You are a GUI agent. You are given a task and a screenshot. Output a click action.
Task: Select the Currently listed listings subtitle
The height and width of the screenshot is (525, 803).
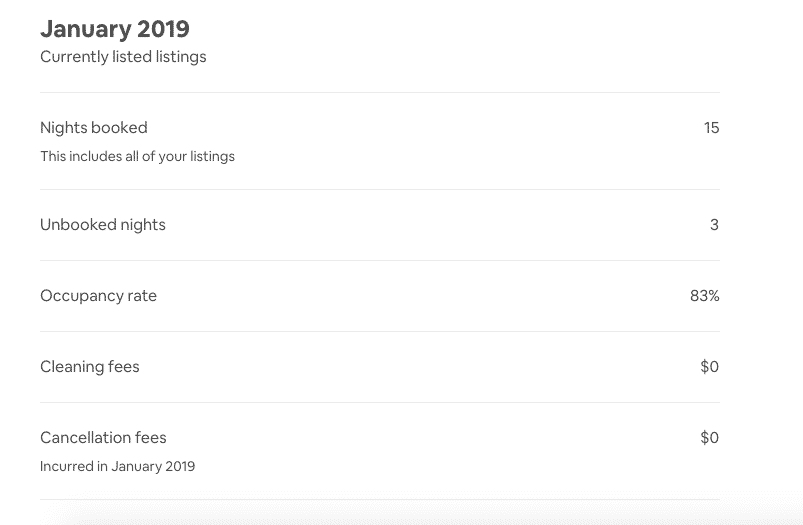click(123, 57)
